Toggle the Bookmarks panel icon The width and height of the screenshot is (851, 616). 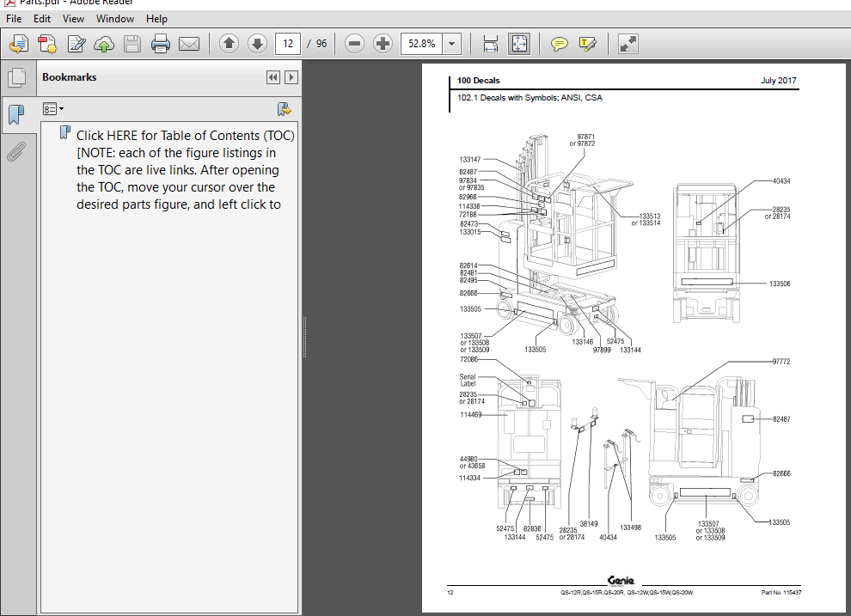click(16, 114)
